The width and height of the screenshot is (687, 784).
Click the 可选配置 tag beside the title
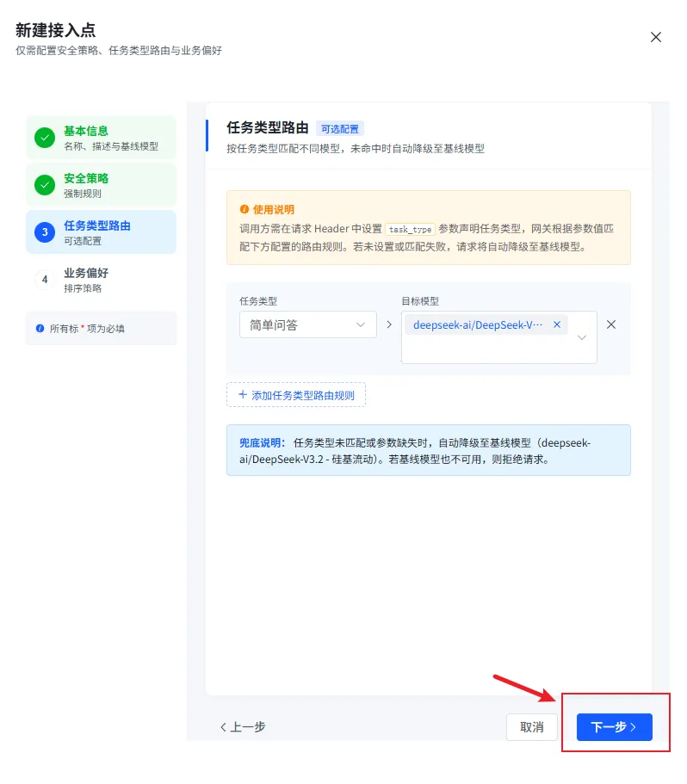(339, 129)
